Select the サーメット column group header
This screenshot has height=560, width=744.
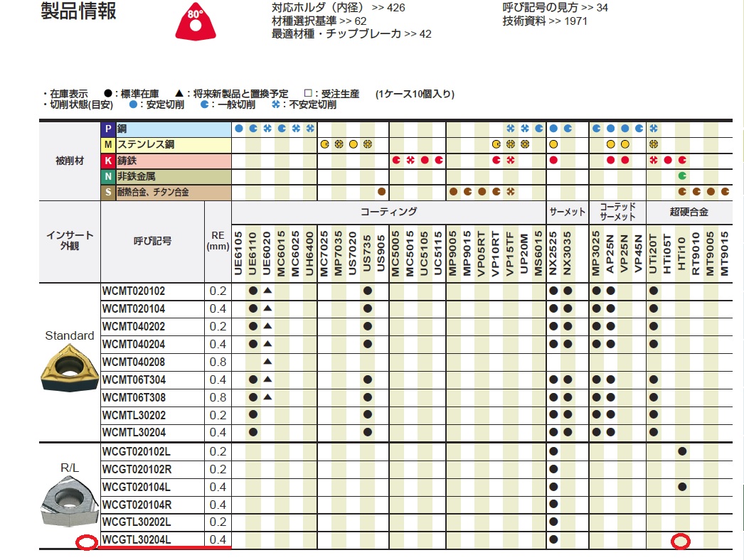click(568, 212)
